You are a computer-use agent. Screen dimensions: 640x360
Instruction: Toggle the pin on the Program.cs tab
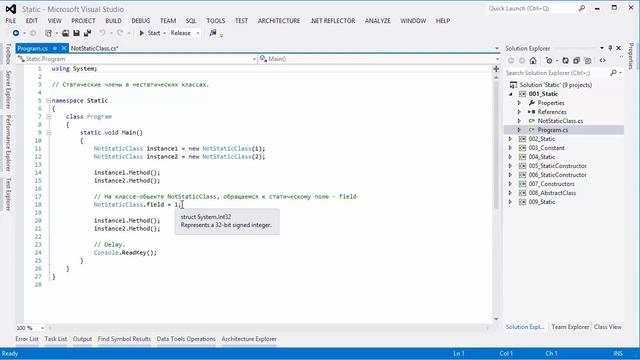pyautogui.click(x=55, y=48)
